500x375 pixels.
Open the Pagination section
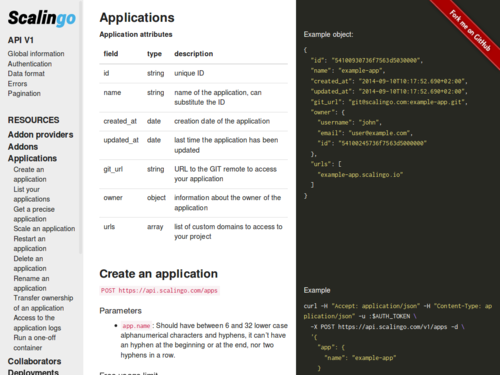click(x=24, y=93)
